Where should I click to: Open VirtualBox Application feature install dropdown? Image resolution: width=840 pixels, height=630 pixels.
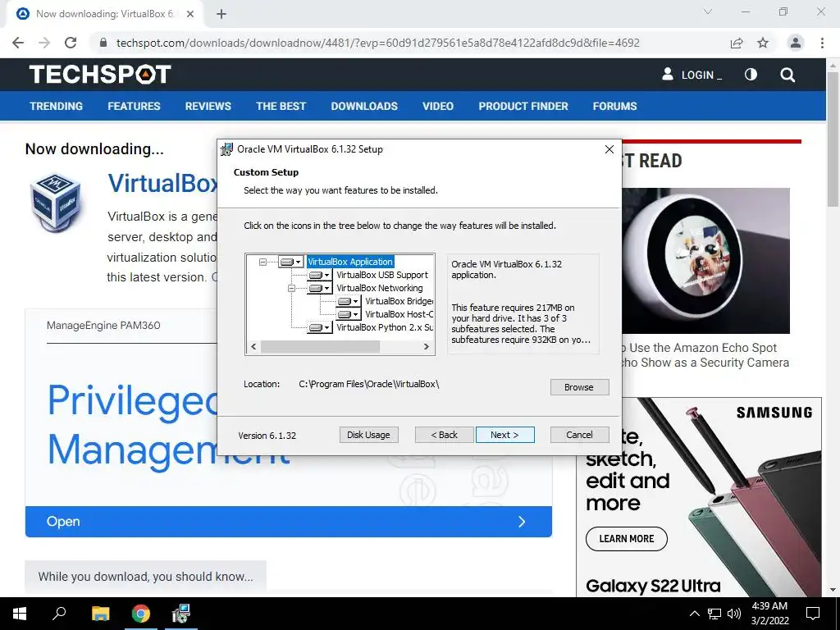[291, 262]
